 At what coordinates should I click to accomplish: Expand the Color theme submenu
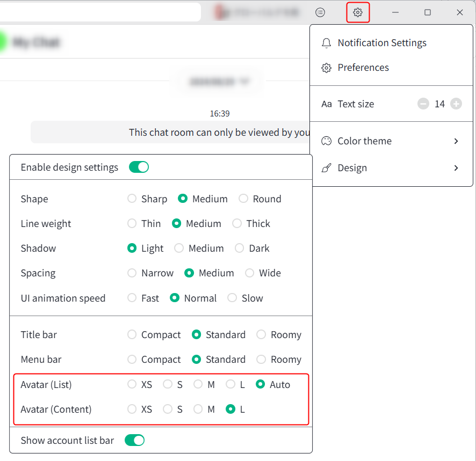pos(391,141)
